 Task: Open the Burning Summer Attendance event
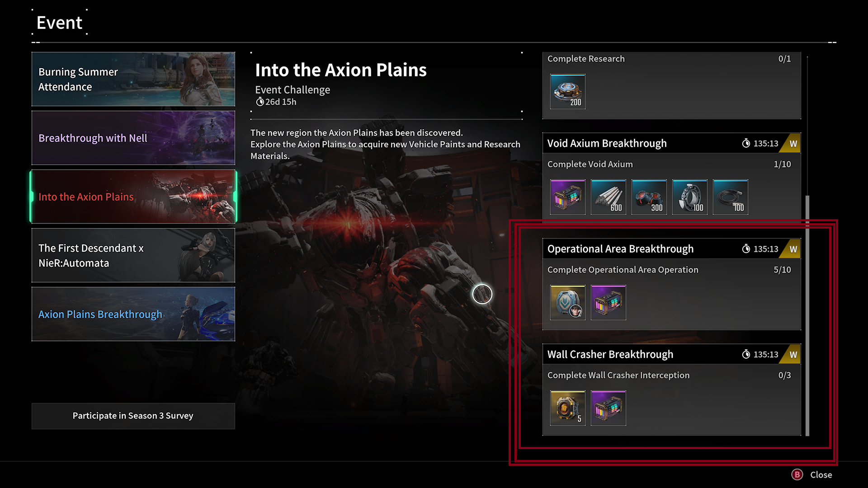click(133, 79)
